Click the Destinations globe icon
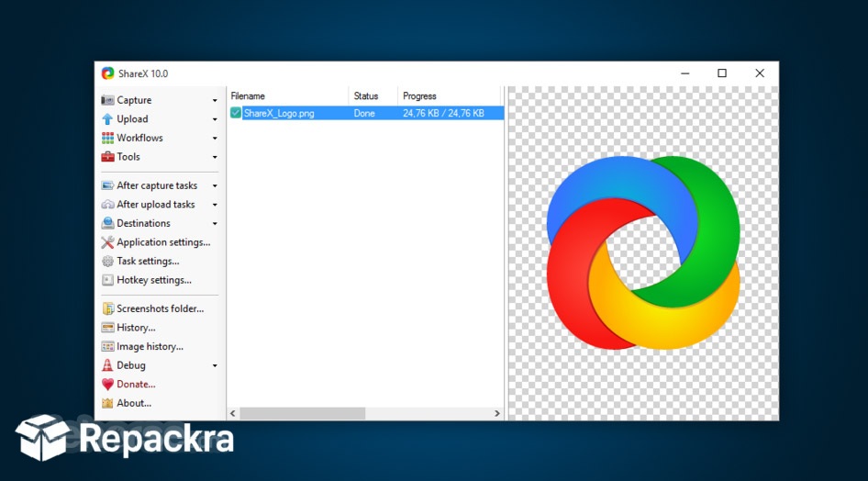The height and width of the screenshot is (481, 868). [x=107, y=223]
